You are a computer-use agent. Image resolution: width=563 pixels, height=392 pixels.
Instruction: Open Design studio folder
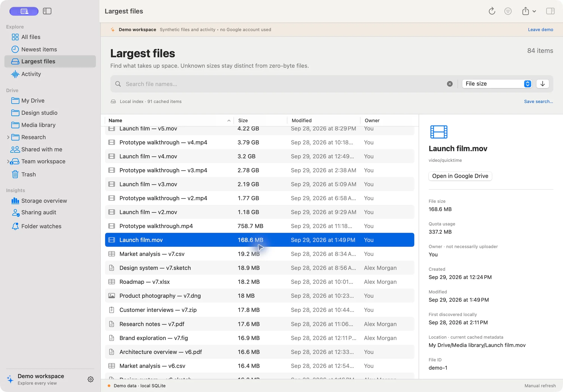tap(50, 113)
